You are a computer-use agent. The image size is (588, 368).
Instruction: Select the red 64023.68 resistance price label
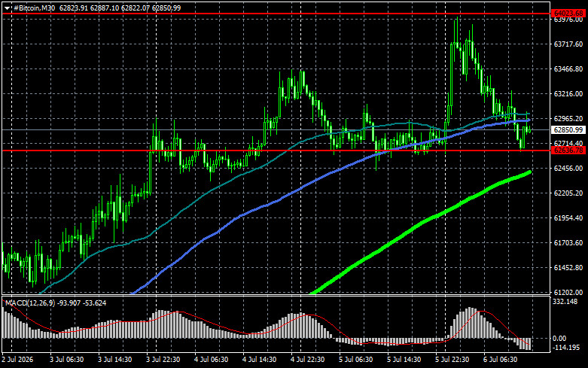point(568,14)
